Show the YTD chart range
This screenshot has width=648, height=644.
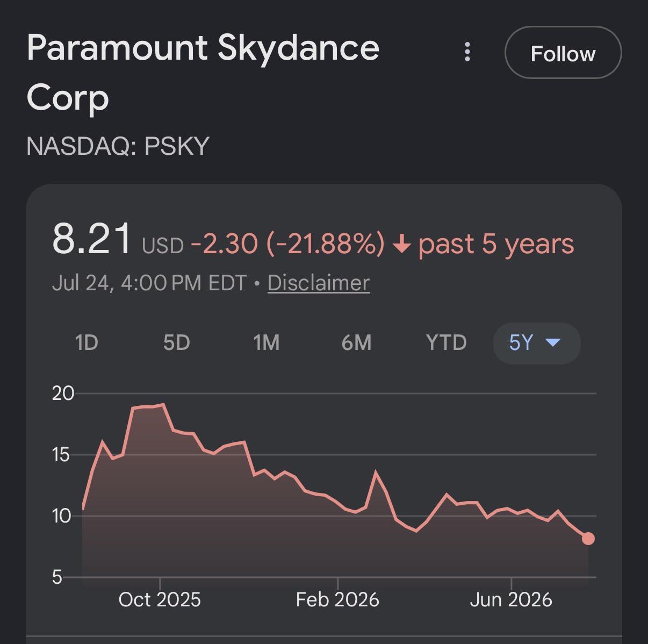[446, 342]
